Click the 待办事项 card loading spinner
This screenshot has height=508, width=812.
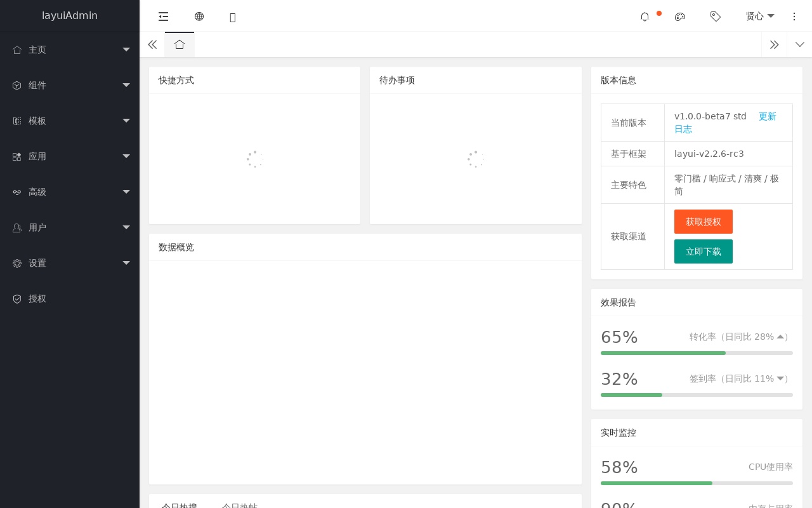coord(476,159)
